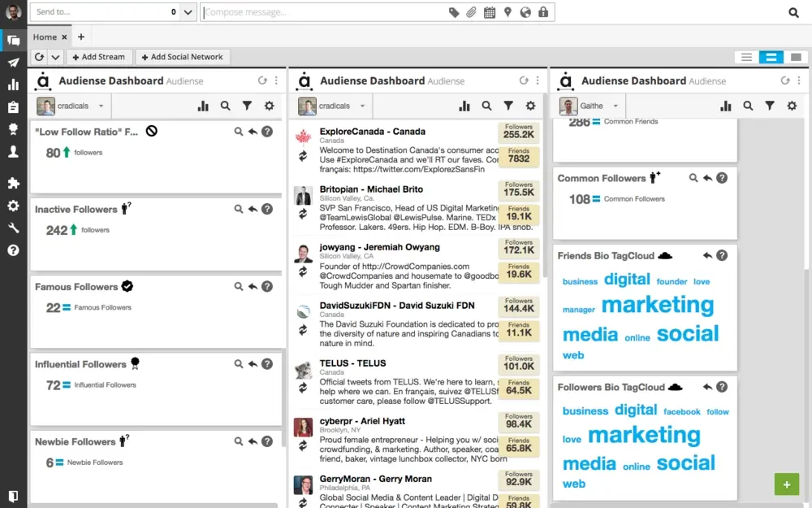The height and width of the screenshot is (508, 812).
Task: Click the Add Stream button
Action: tap(99, 57)
